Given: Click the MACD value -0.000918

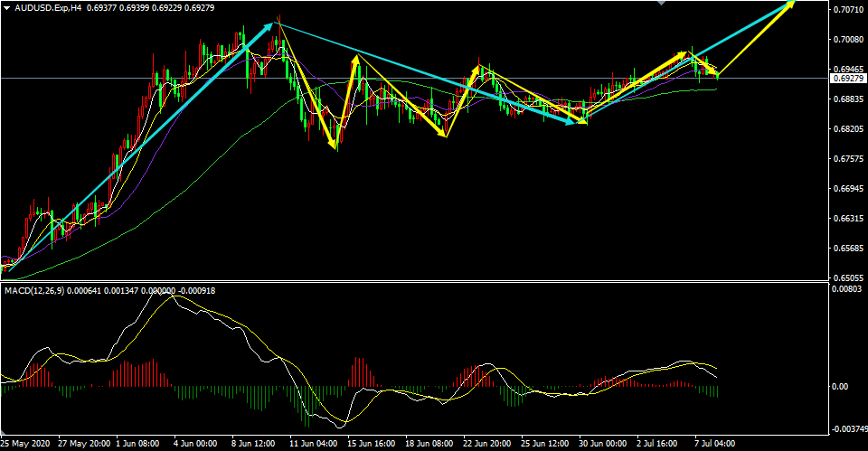Looking at the screenshot, I should click(198, 290).
